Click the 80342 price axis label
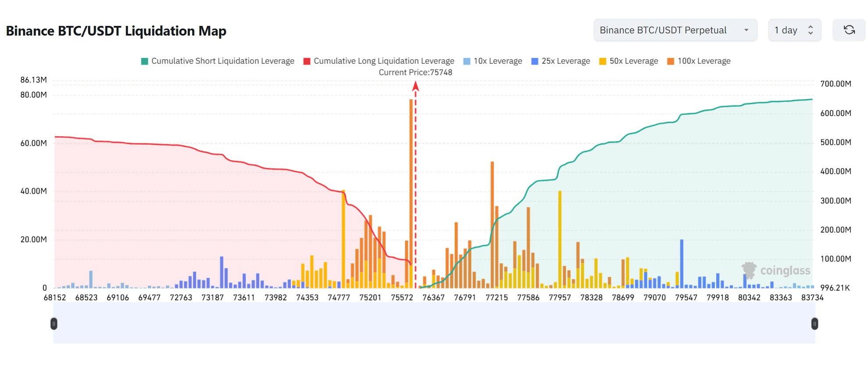The image size is (868, 368). point(749,298)
